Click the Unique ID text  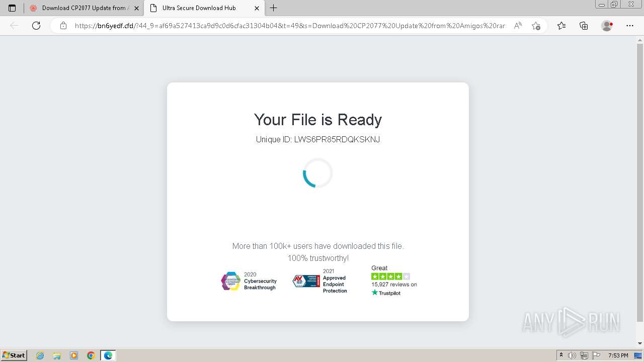coord(318,139)
